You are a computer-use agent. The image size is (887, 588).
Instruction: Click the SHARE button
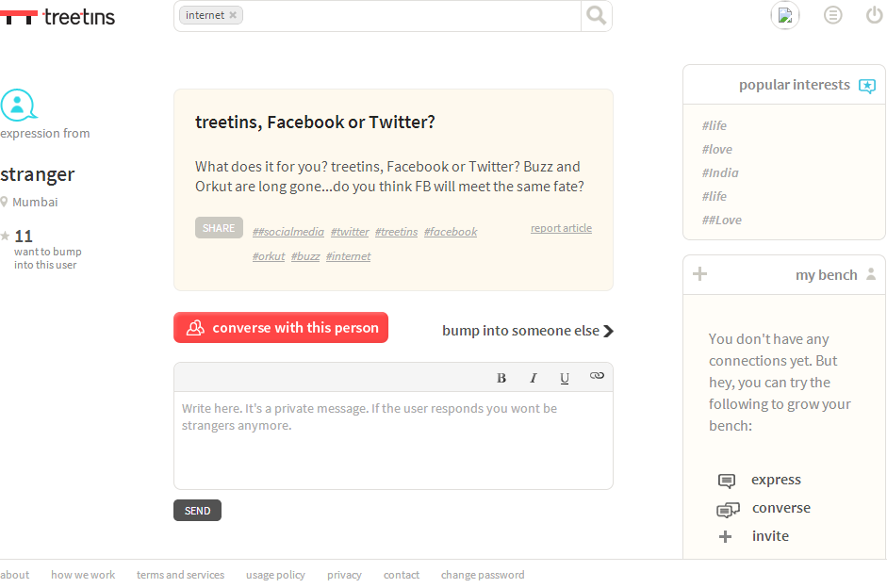click(219, 228)
